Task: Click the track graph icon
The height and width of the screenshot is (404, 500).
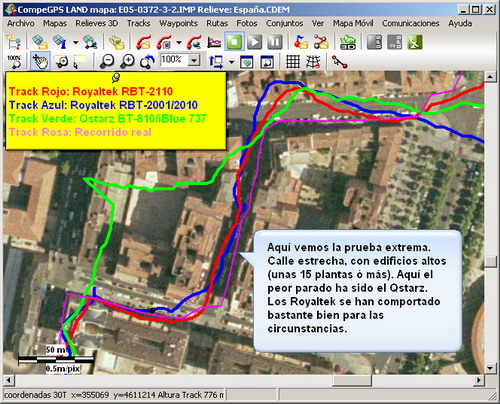Action: click(x=214, y=42)
